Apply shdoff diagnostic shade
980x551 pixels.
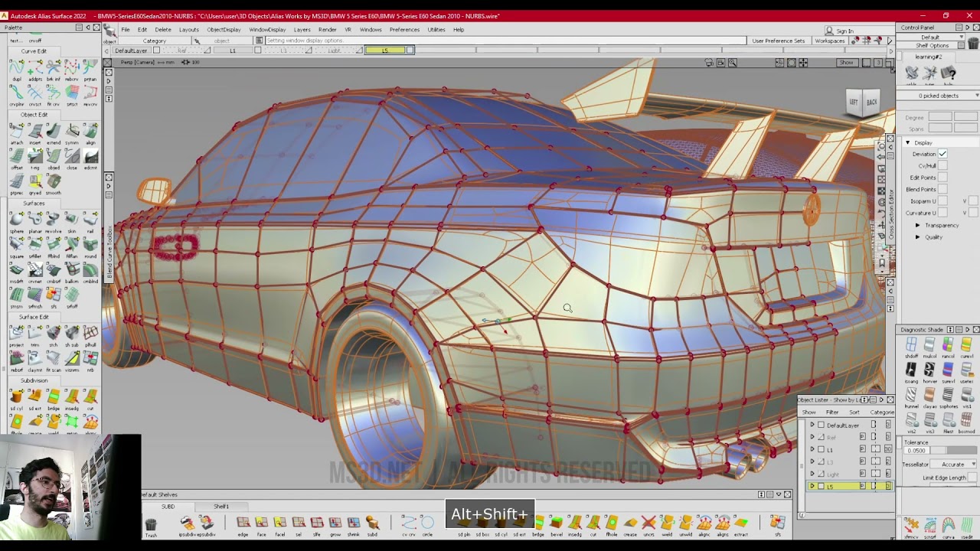[911, 347]
